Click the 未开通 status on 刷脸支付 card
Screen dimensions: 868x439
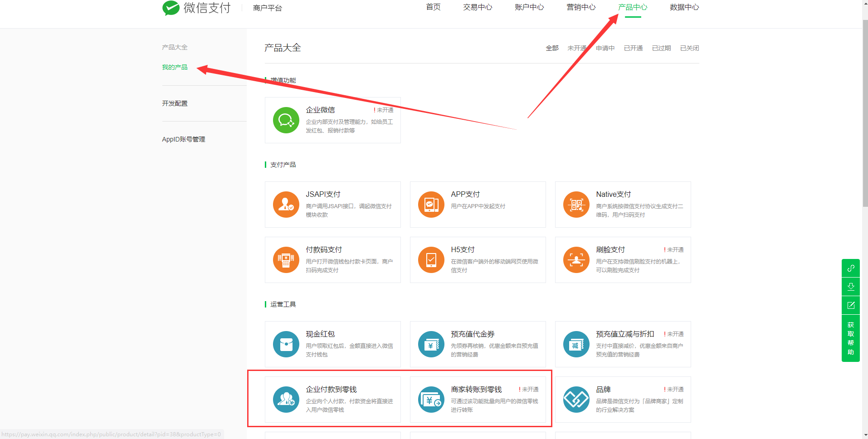tap(674, 249)
